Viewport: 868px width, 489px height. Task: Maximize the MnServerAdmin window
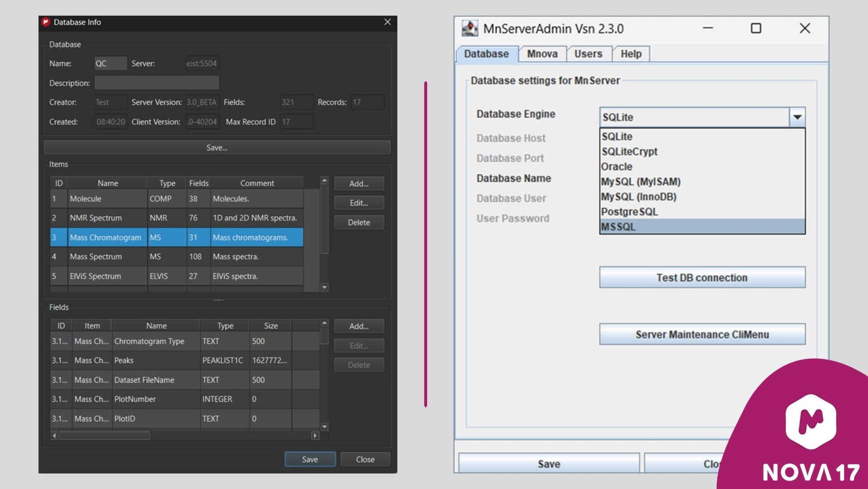pos(756,28)
